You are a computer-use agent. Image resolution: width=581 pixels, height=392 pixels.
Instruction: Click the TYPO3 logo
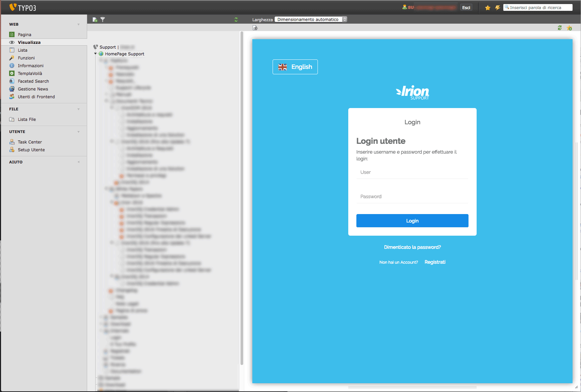(x=23, y=7)
